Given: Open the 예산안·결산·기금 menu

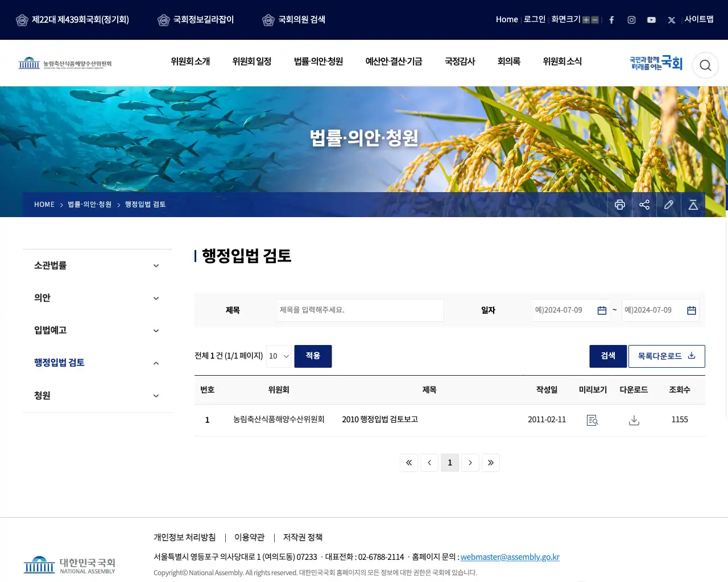Looking at the screenshot, I should [x=394, y=61].
